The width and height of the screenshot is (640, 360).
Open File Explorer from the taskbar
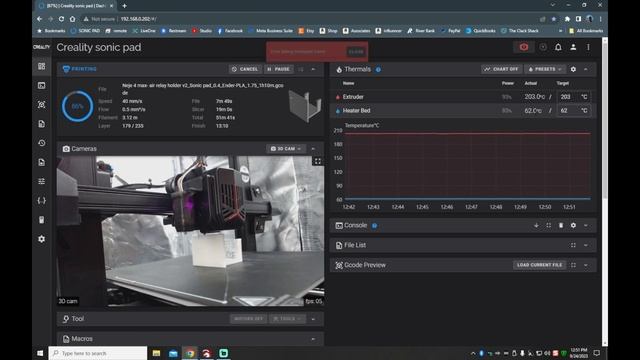click(156, 353)
